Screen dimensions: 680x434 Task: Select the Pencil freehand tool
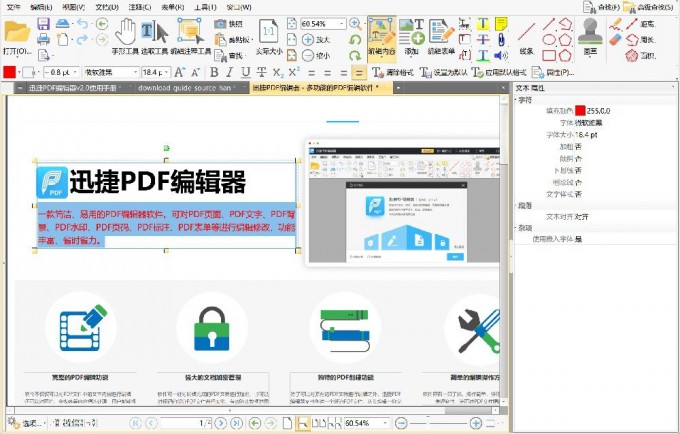tap(615, 24)
